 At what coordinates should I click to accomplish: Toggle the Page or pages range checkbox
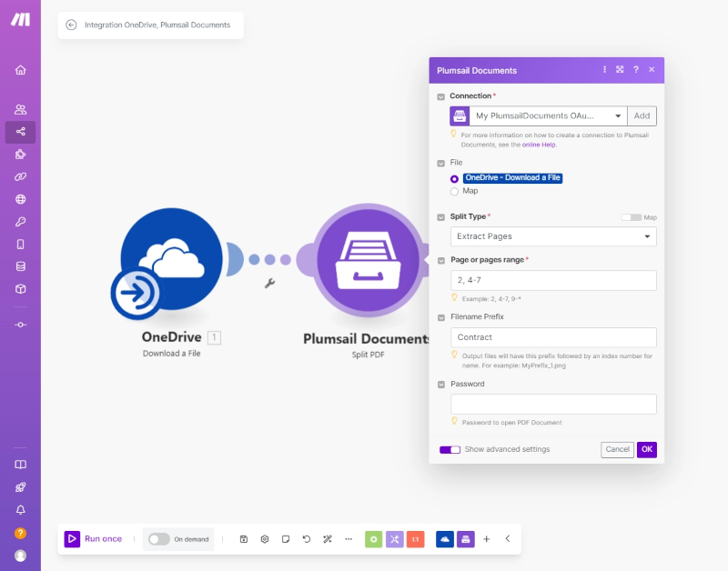(x=441, y=261)
